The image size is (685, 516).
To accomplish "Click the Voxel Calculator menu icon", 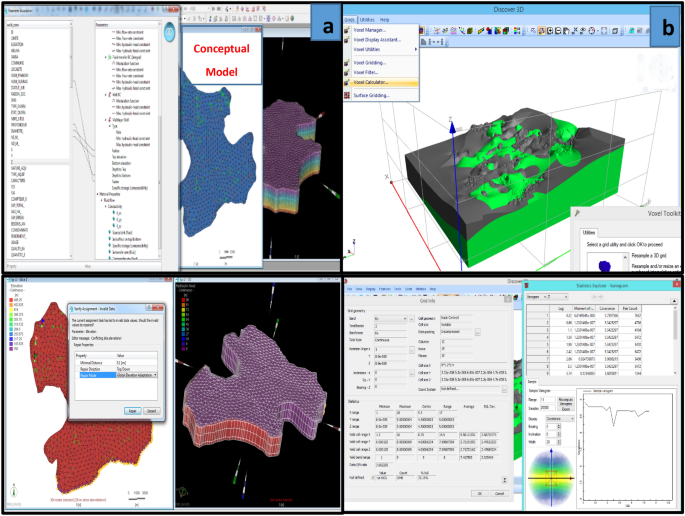I will (x=349, y=82).
